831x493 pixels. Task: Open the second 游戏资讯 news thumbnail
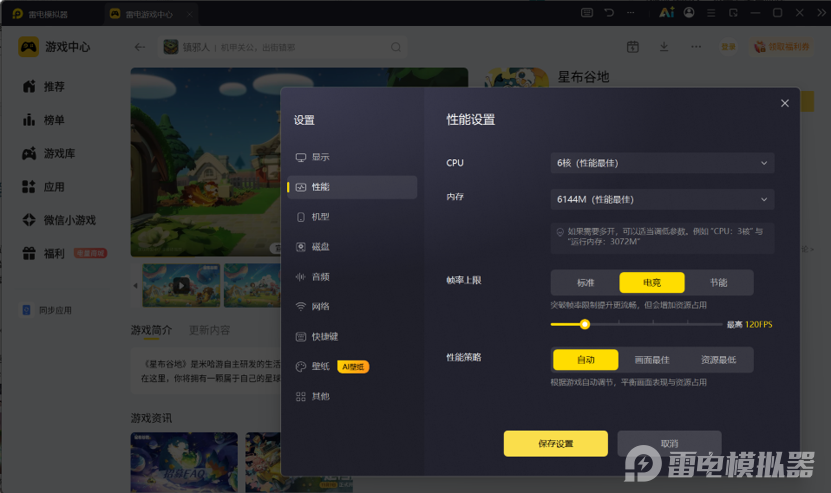point(263,462)
